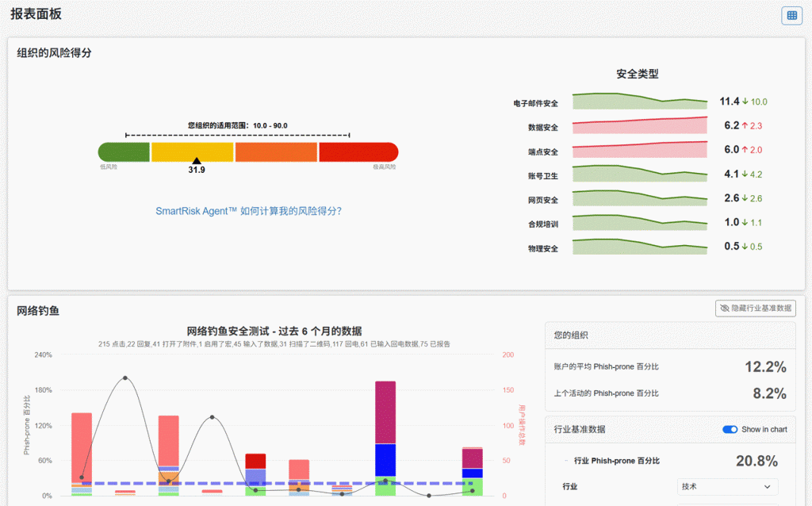Click the table grid icon top right
The image size is (812, 506).
[791, 15]
